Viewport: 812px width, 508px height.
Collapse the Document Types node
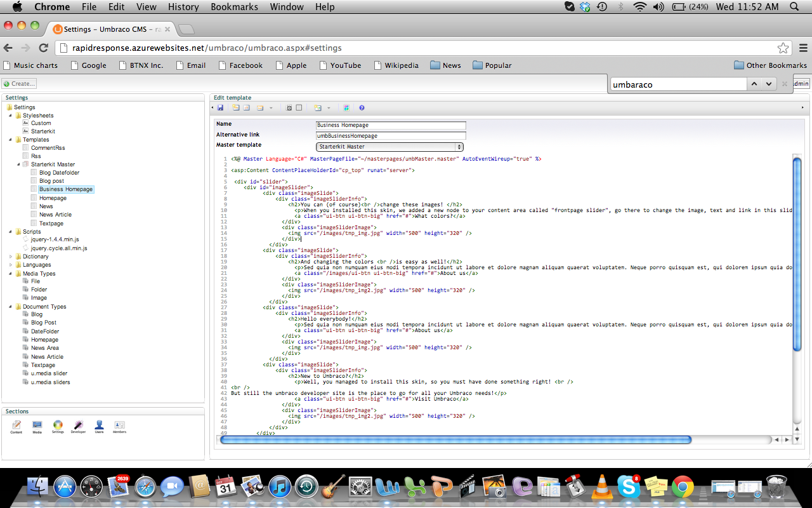coord(11,307)
